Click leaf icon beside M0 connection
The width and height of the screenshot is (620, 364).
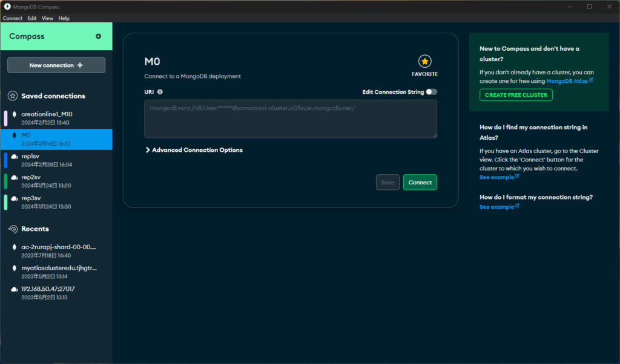click(15, 135)
